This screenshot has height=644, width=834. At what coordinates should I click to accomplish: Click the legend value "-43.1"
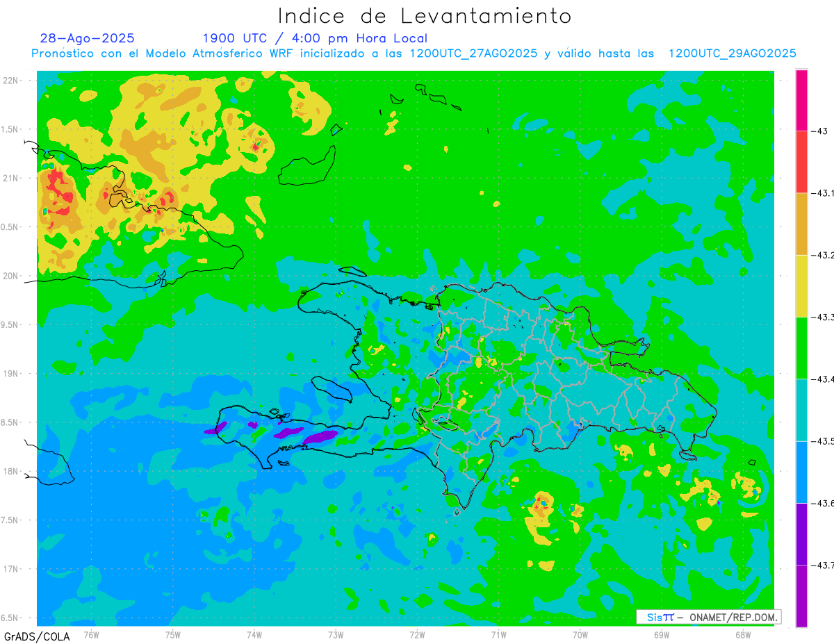[822, 192]
